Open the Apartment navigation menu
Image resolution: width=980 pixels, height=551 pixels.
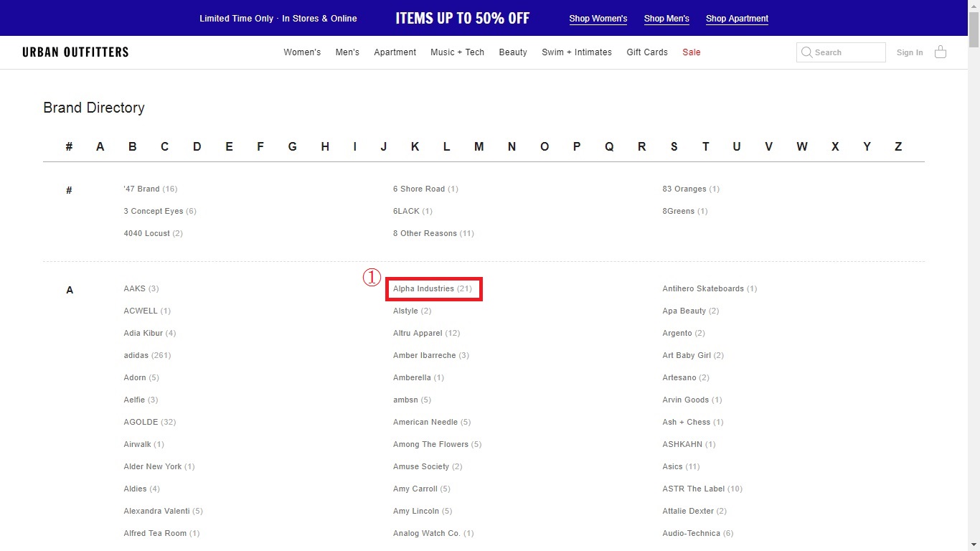pyautogui.click(x=395, y=52)
